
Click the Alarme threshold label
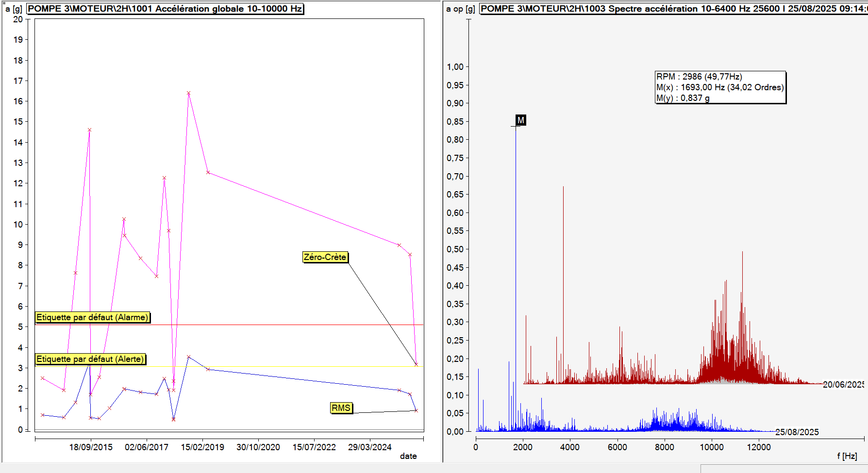(92, 317)
